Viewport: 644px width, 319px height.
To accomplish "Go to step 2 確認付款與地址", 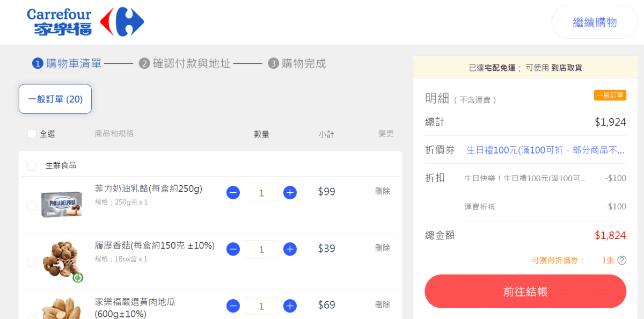I will [185, 64].
